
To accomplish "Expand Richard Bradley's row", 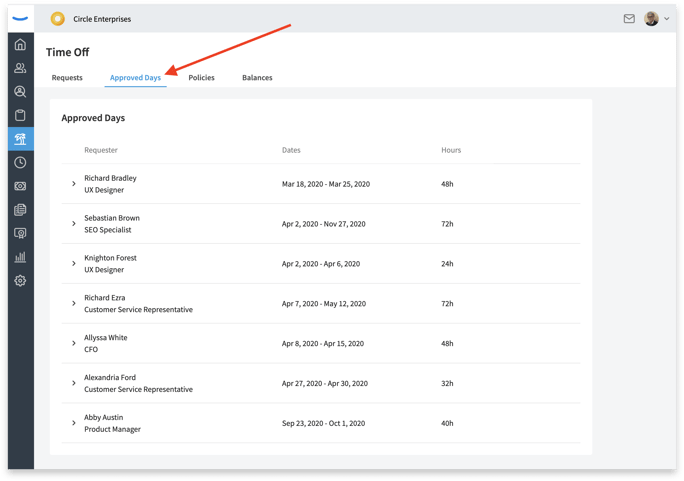I will click(74, 184).
